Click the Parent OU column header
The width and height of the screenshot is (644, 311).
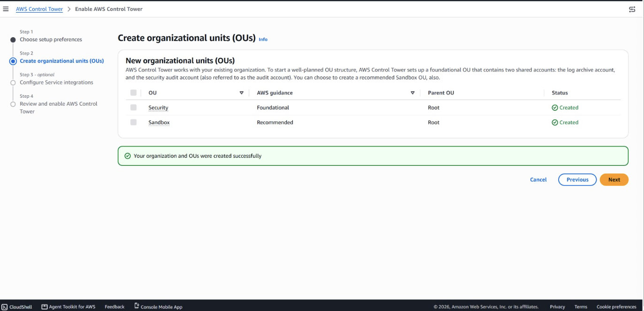[x=441, y=93]
